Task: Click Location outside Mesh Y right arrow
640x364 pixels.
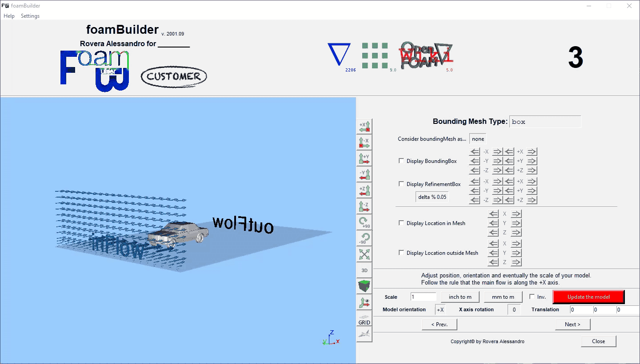Action: (516, 253)
